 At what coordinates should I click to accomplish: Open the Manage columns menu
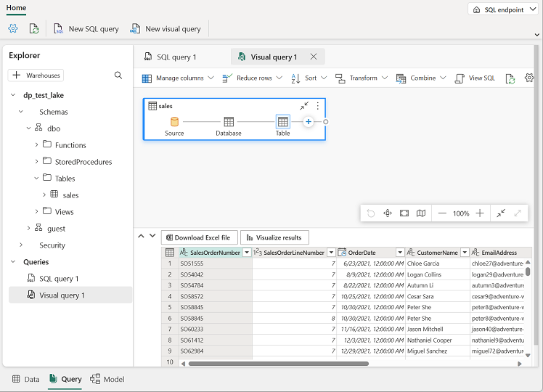coord(178,78)
